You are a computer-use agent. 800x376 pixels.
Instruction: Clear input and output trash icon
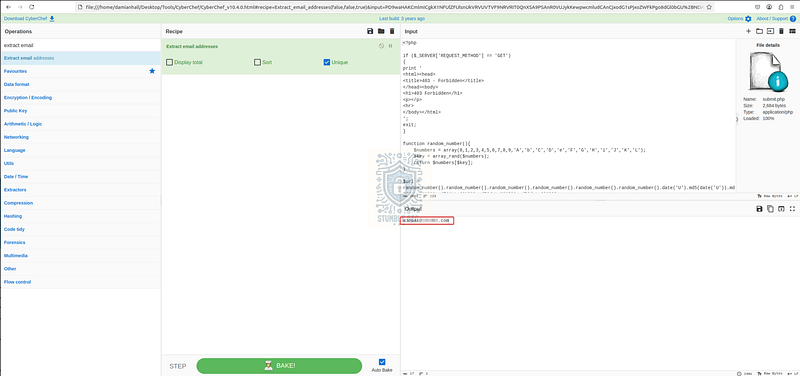point(781,32)
